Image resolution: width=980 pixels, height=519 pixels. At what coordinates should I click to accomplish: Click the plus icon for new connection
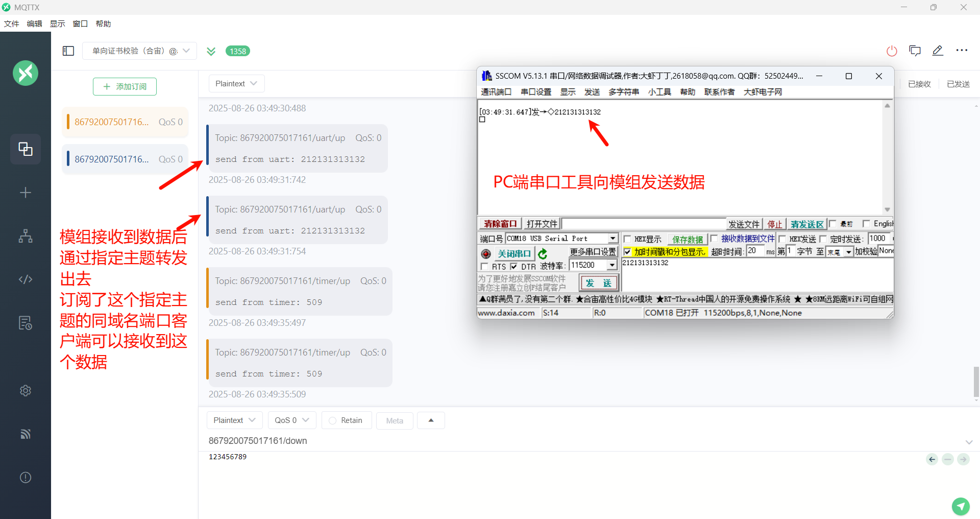(26, 193)
